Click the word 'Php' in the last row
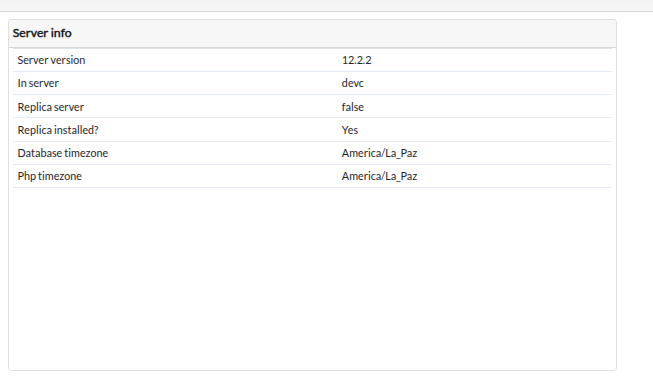The height and width of the screenshot is (384, 653). 27,177
